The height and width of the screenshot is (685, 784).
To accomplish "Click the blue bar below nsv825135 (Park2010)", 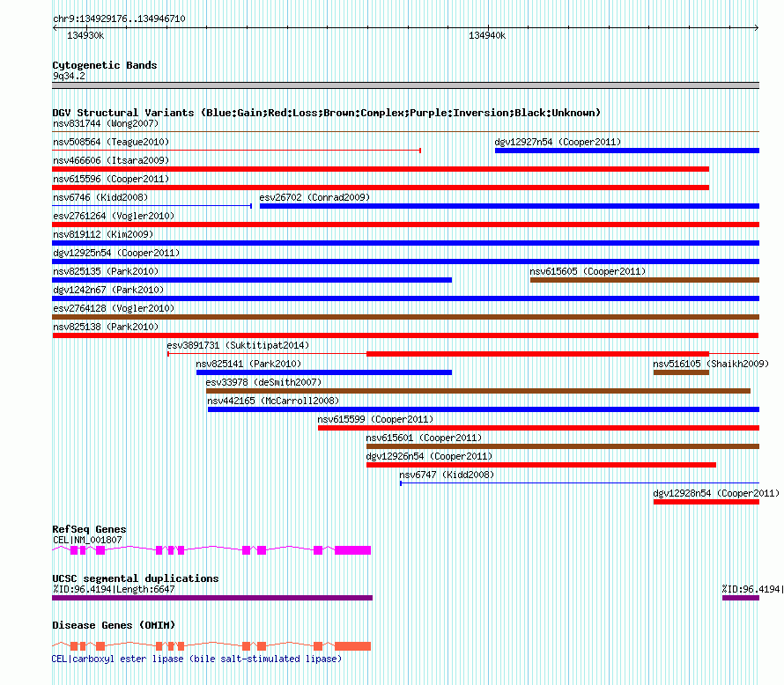I will (x=252, y=280).
